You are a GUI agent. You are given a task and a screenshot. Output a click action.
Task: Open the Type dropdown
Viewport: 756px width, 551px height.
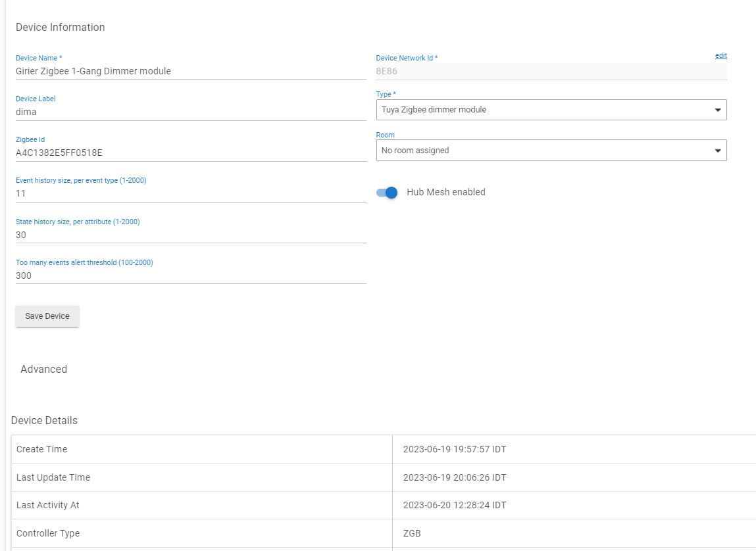coord(551,110)
